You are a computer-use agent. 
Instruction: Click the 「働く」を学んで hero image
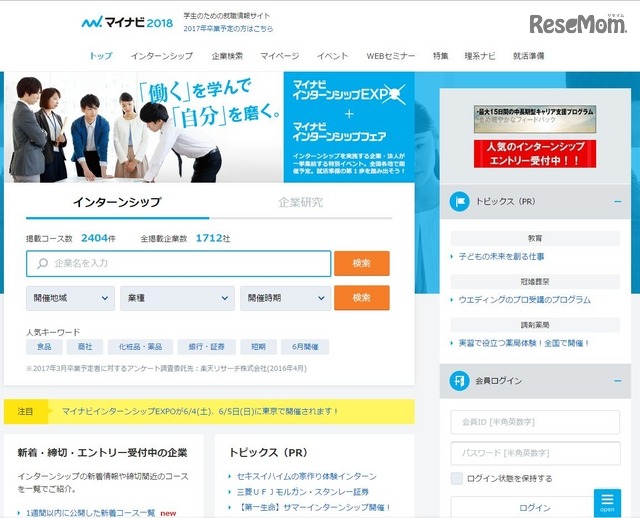point(144,127)
